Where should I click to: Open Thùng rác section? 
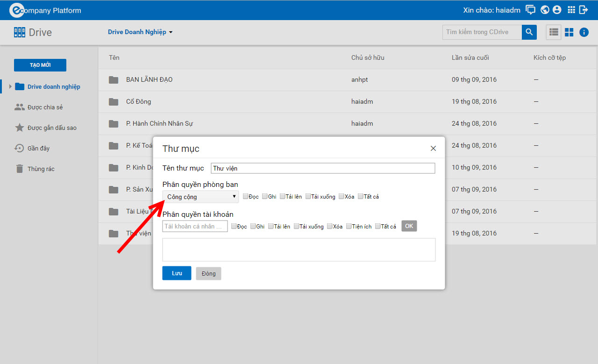(41, 169)
